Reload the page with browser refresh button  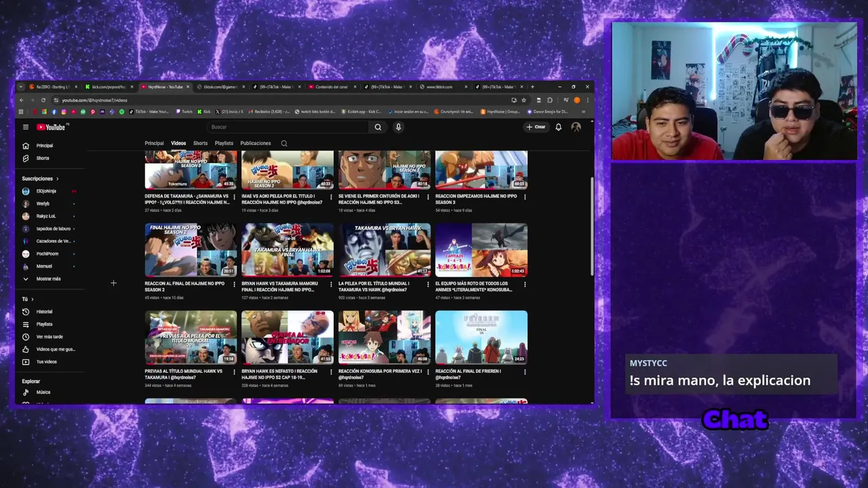coord(42,100)
